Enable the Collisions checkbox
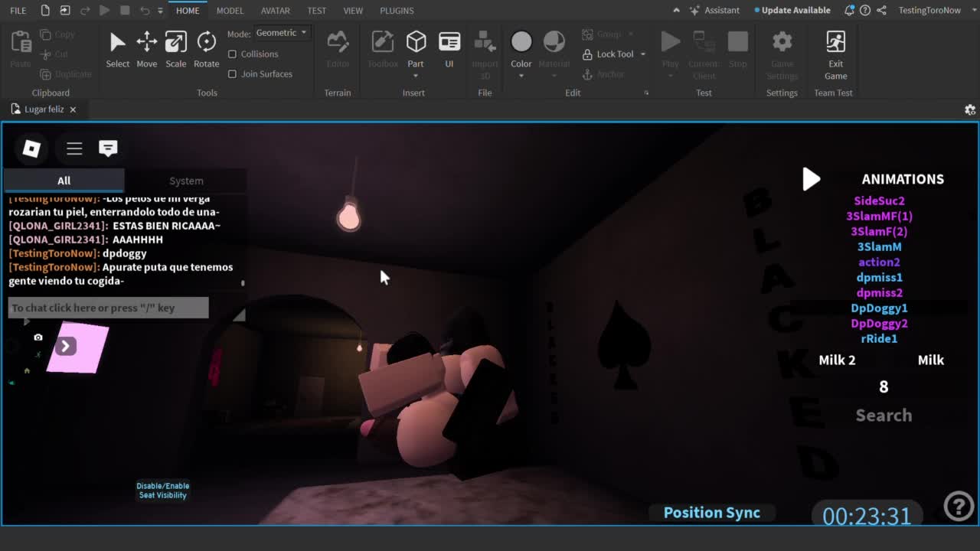The height and width of the screenshot is (551, 980). [x=233, y=54]
